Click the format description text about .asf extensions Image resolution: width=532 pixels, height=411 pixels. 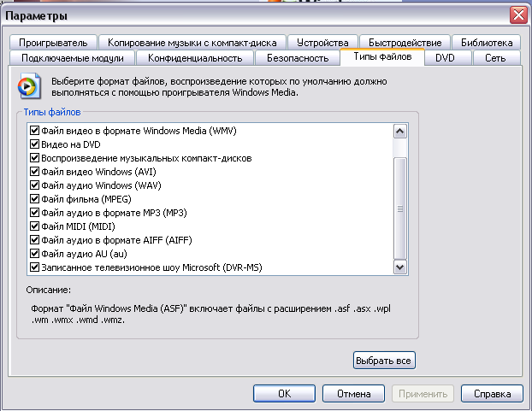click(x=210, y=314)
